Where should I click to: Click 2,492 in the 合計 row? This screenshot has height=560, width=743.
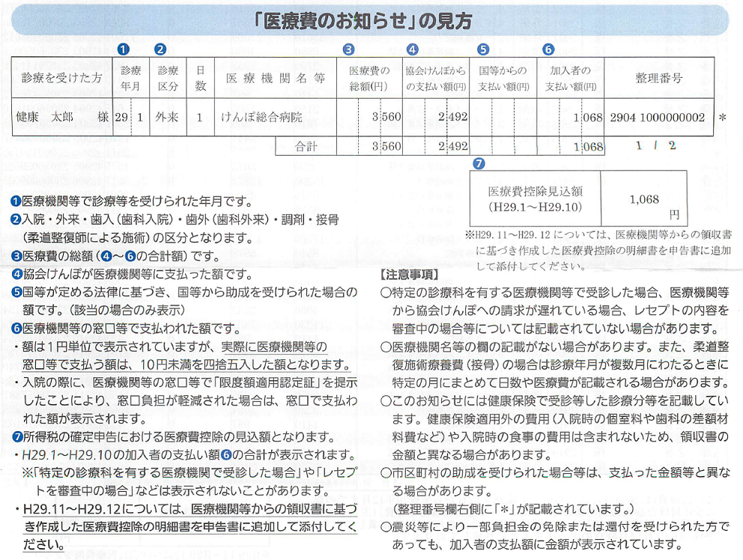(453, 147)
